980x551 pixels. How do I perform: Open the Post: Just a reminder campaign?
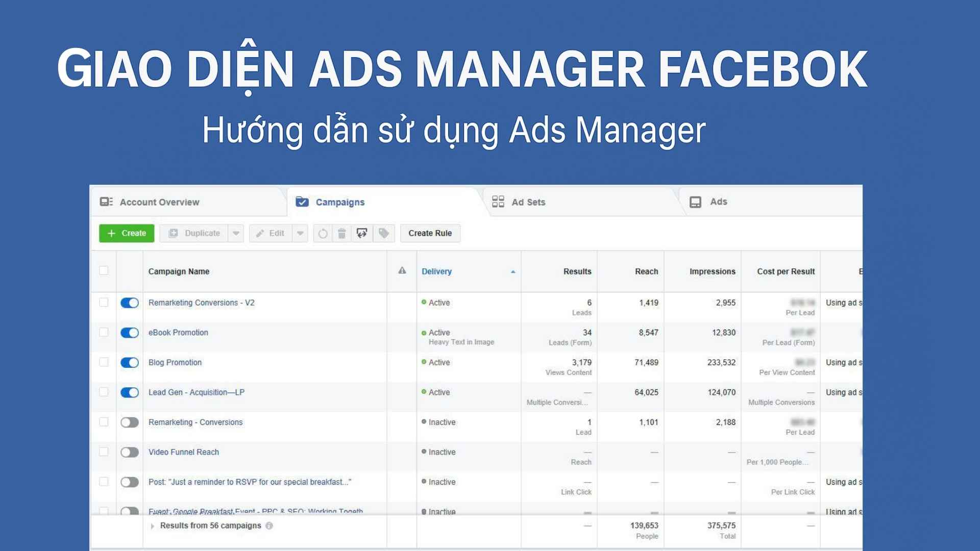(250, 482)
